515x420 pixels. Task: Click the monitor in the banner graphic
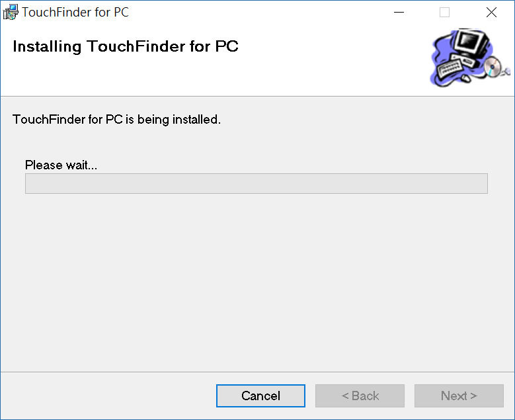click(x=471, y=43)
